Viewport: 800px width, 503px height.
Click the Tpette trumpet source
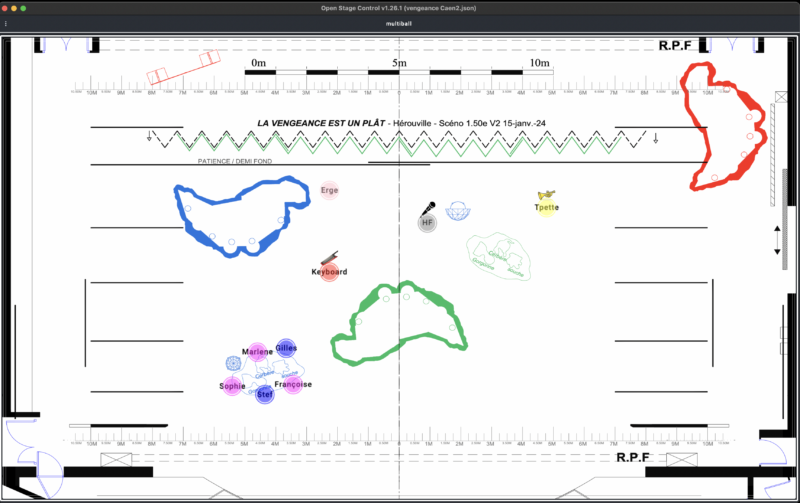(546, 207)
